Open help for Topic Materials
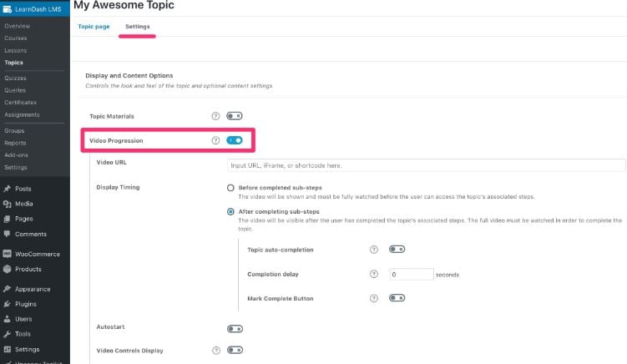This screenshot has width=627, height=364. click(x=215, y=116)
